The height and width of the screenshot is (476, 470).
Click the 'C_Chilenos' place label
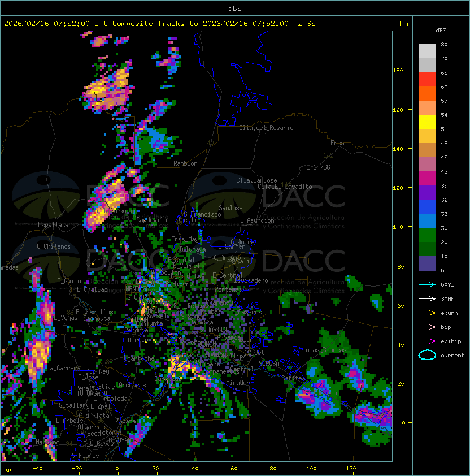coord(54,246)
